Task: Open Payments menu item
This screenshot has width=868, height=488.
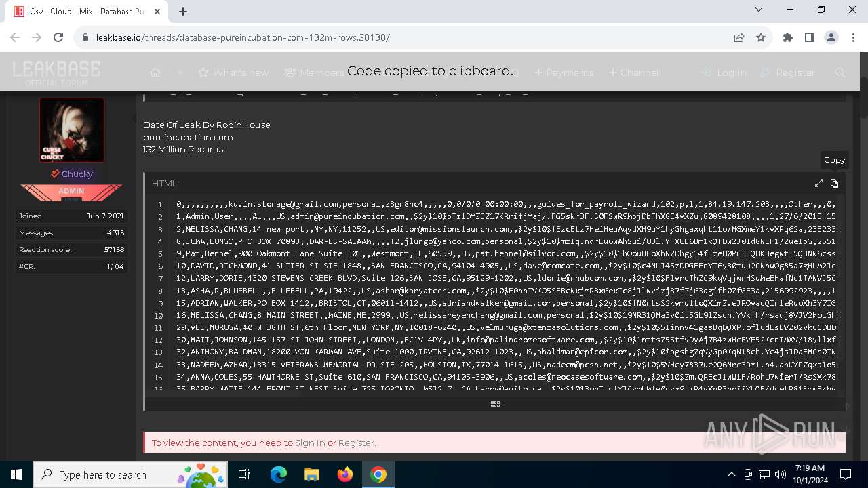Action: [564, 73]
